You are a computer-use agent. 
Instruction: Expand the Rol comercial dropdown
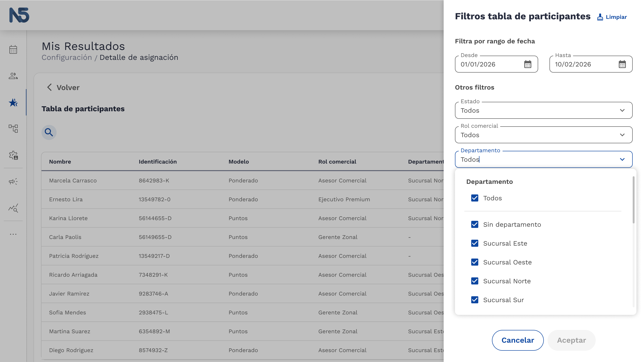544,135
